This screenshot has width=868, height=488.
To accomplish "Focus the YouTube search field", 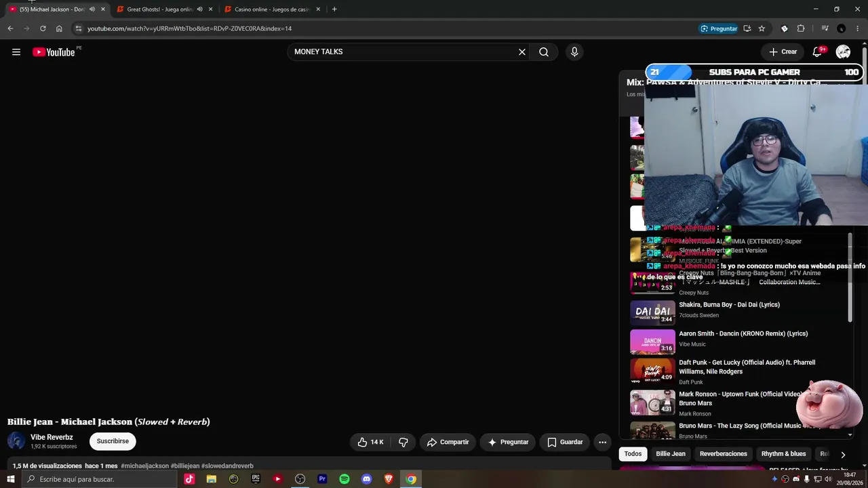I will click(x=403, y=52).
